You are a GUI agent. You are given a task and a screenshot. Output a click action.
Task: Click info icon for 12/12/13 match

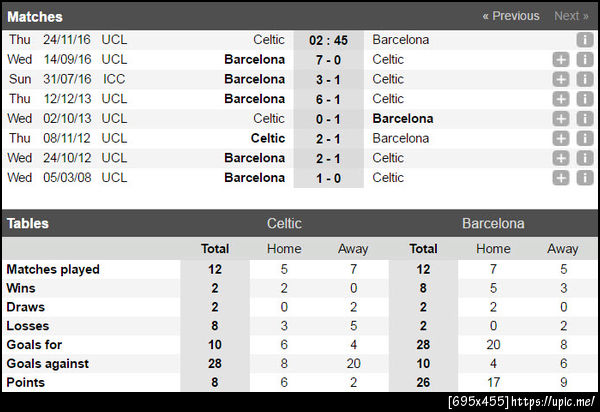point(585,99)
